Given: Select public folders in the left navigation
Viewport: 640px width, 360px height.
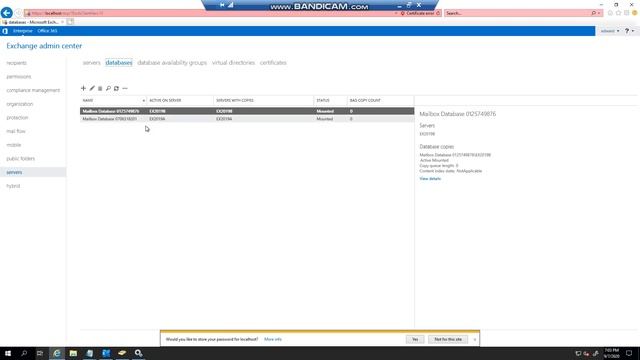Looking at the screenshot, I should 20,159.
